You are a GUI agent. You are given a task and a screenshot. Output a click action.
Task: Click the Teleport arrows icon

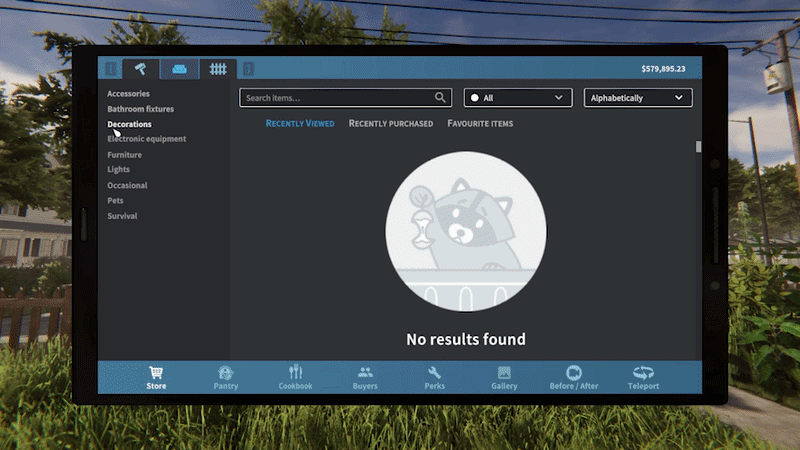[643, 372]
